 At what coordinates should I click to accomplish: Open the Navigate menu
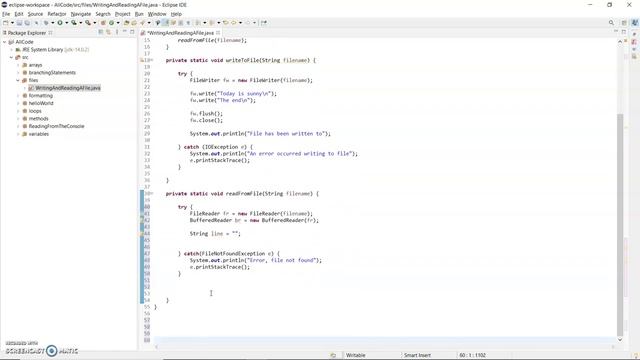pos(81,14)
